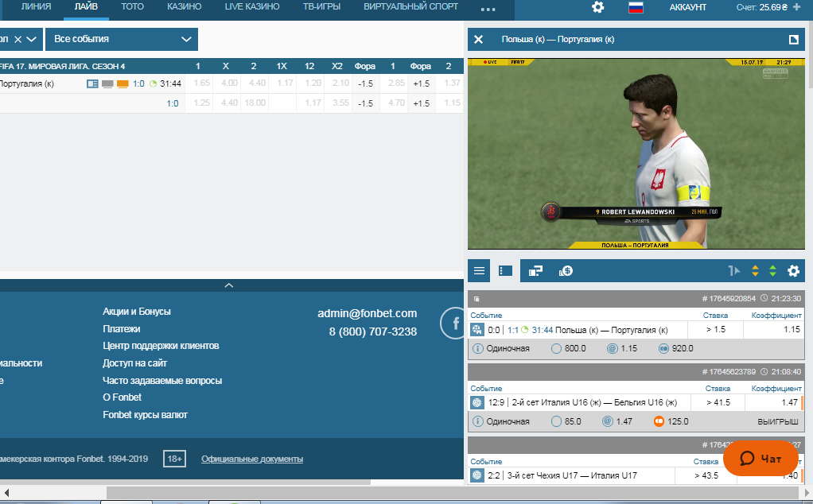This screenshot has height=504, width=813.
Task: Click volleyball icon in Италия U16 bet
Action: coord(477,402)
